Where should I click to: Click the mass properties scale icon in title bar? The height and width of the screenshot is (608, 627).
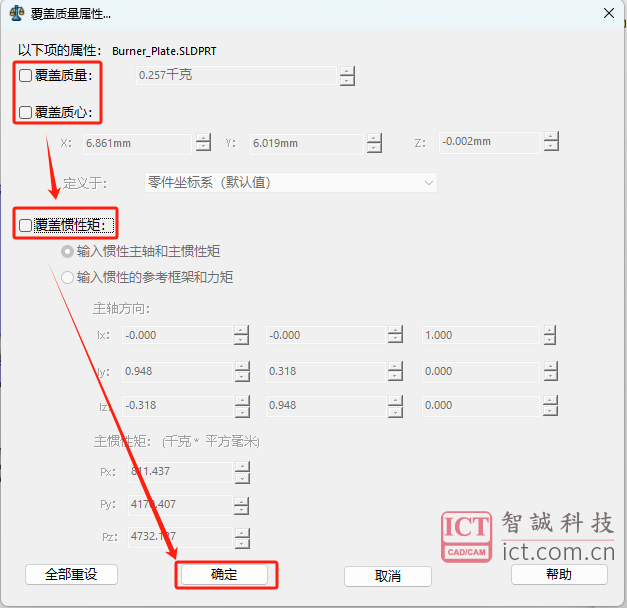click(x=17, y=13)
